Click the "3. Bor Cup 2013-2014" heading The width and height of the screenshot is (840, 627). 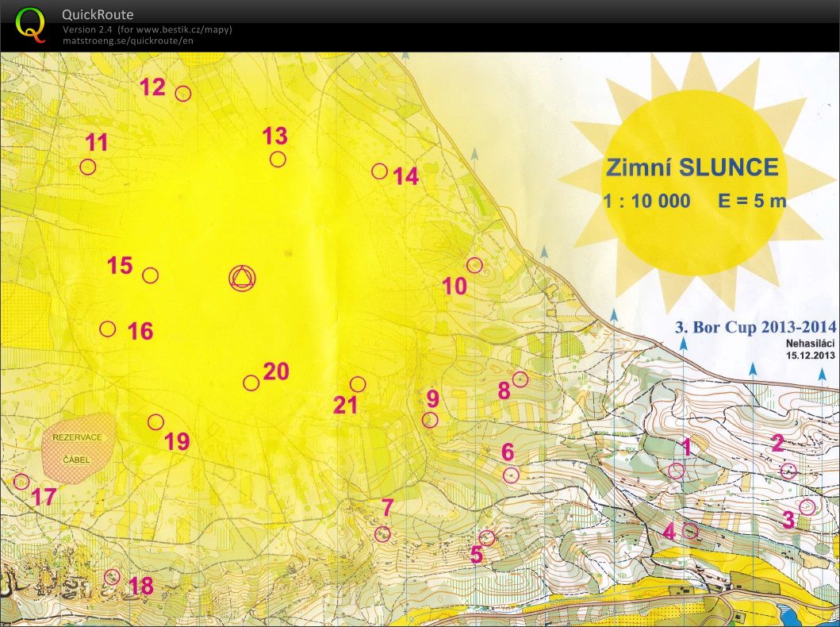(x=755, y=326)
